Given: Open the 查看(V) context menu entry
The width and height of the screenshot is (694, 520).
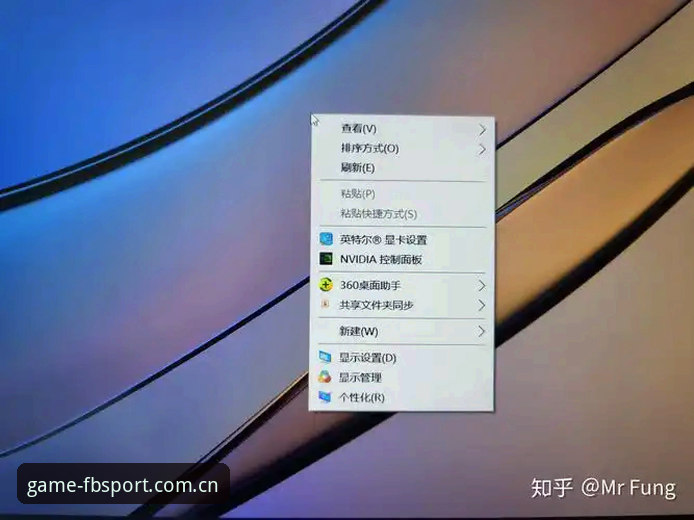Looking at the screenshot, I should pos(402,129).
